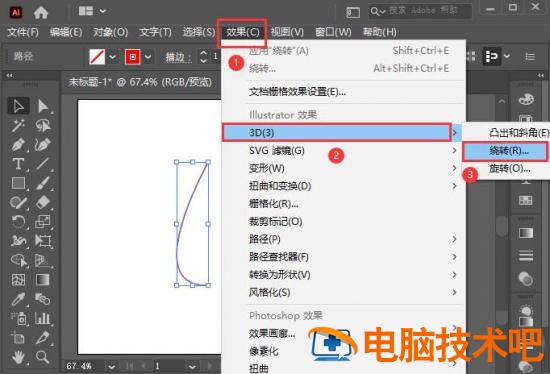Select the Selection tool (black arrow)
Screen dimensions: 550x374
tap(18, 106)
